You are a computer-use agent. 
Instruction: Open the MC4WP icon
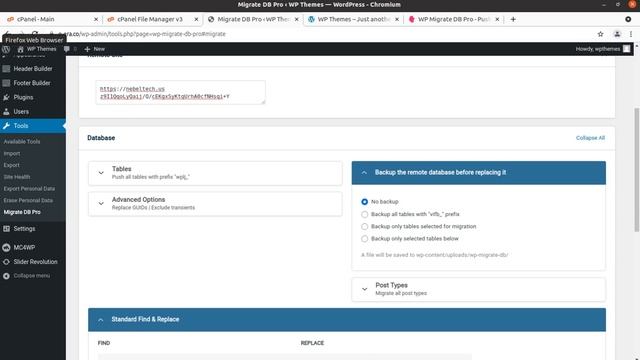6,247
